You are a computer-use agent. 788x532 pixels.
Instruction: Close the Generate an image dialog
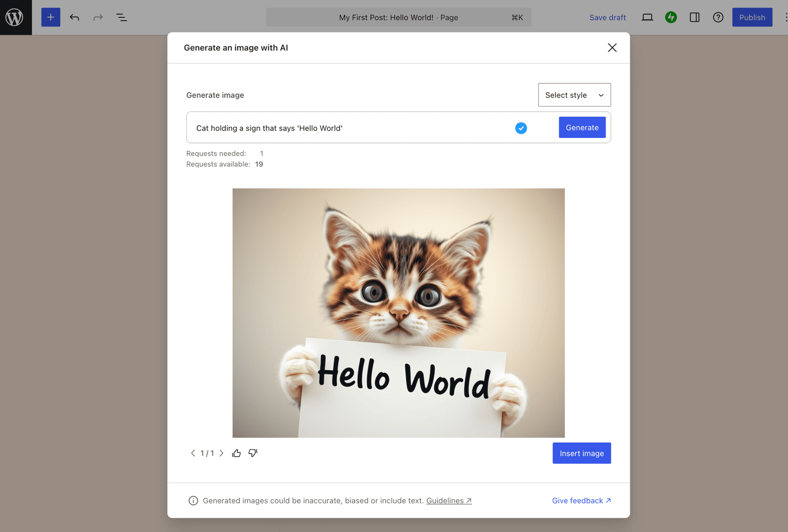[x=612, y=47]
